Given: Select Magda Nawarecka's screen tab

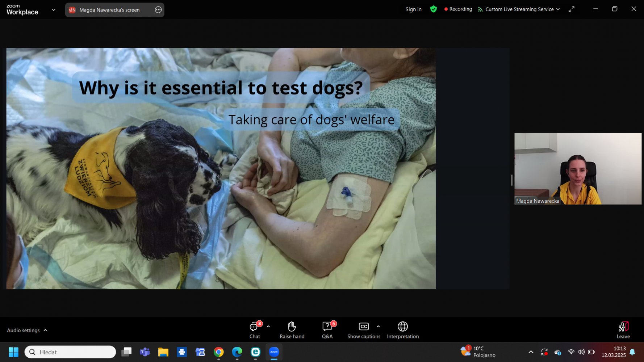Looking at the screenshot, I should 109,10.
